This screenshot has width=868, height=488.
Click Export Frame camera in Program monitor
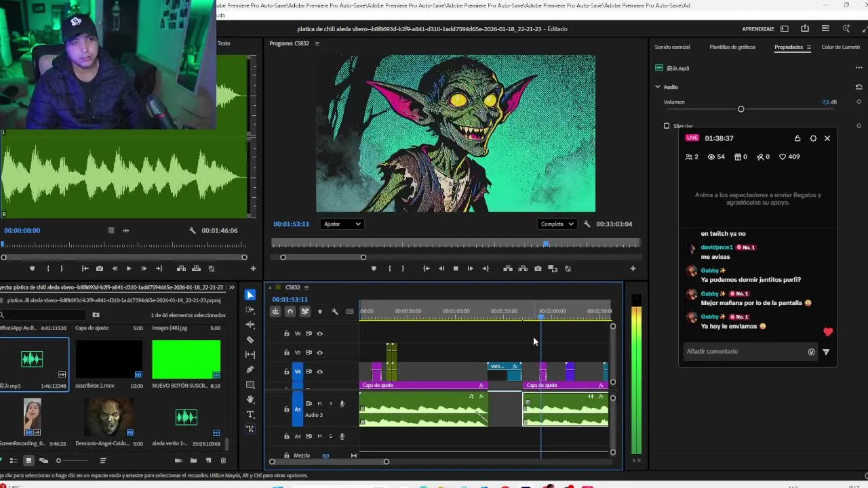coord(538,268)
